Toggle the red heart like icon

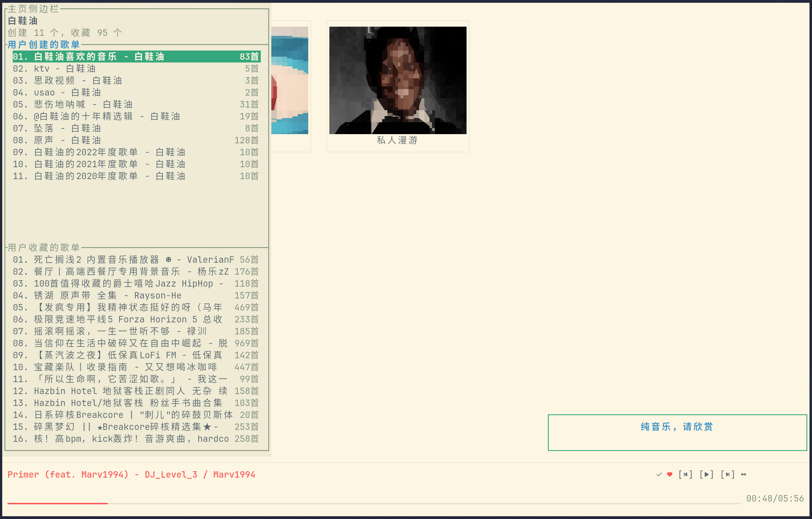(x=670, y=475)
